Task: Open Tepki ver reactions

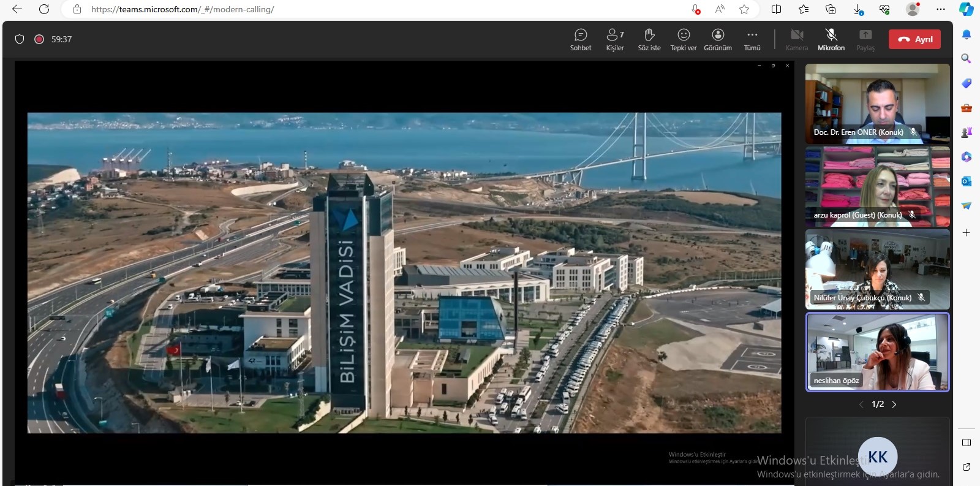Action: pyautogui.click(x=684, y=39)
